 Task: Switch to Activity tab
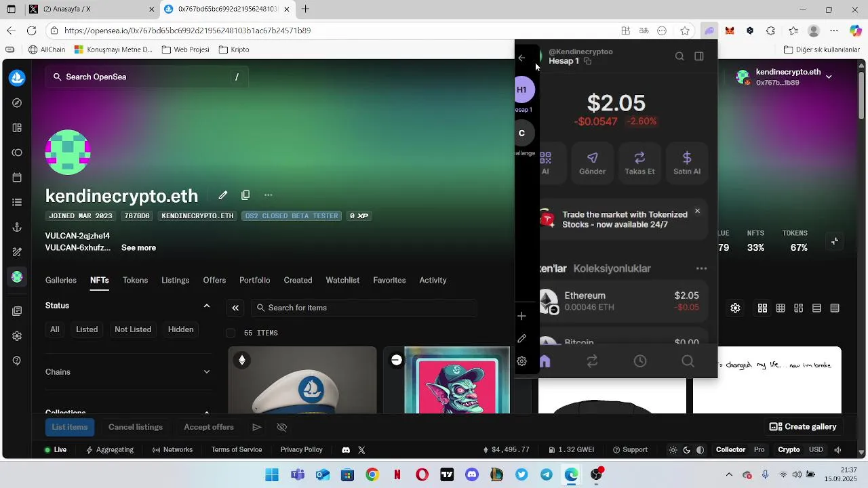[x=433, y=281]
